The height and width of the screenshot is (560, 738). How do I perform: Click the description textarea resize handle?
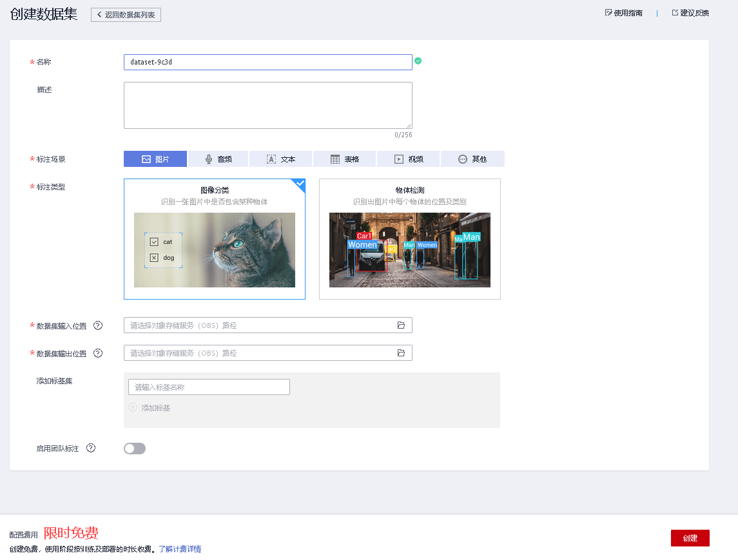(x=409, y=126)
